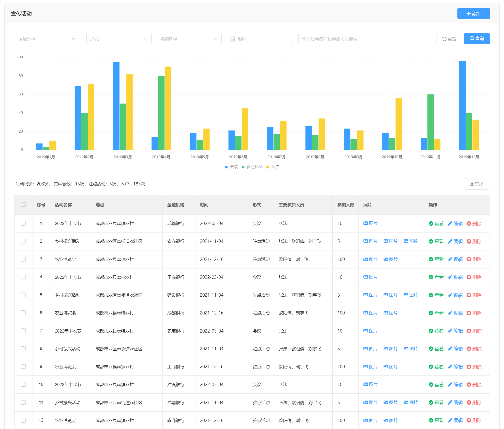Click the 参加人数 column header
Image resolution: width=504 pixels, height=429 pixels.
click(345, 205)
